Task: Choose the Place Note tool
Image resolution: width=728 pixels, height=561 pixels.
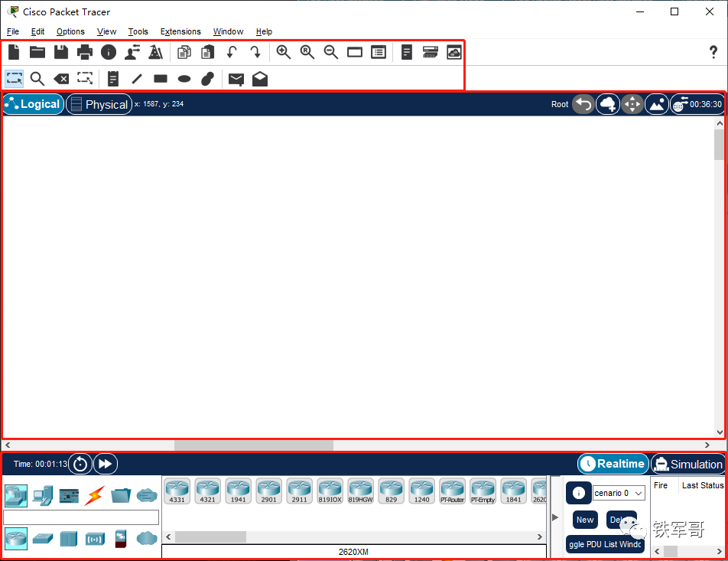Action: [x=112, y=79]
